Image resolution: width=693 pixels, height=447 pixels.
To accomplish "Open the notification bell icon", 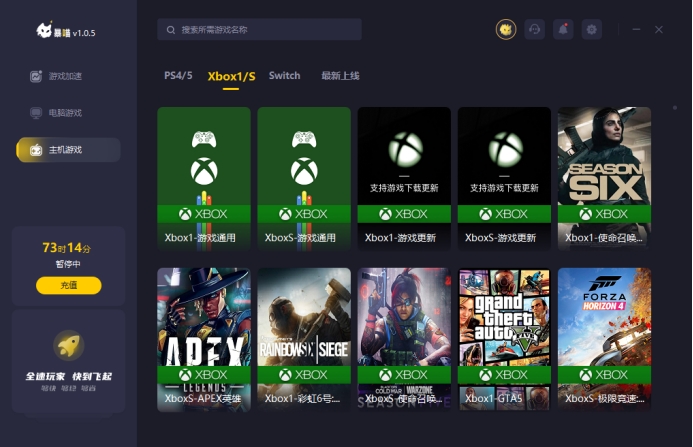I will 563,30.
